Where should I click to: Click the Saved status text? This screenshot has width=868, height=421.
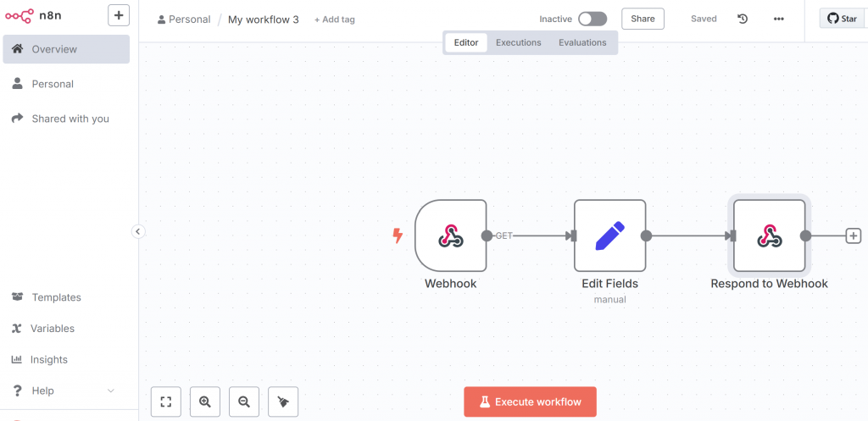(x=704, y=19)
